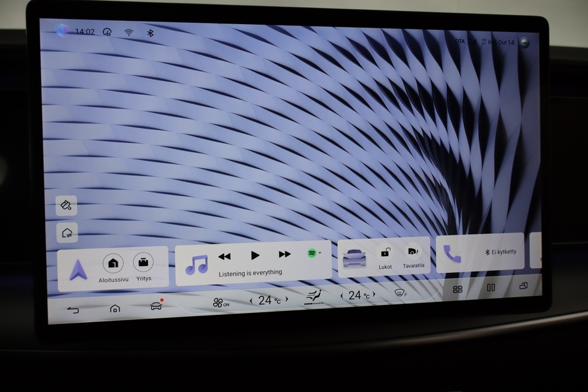The width and height of the screenshot is (588, 392).
Task: Open the split-screen view
Action: (x=491, y=287)
